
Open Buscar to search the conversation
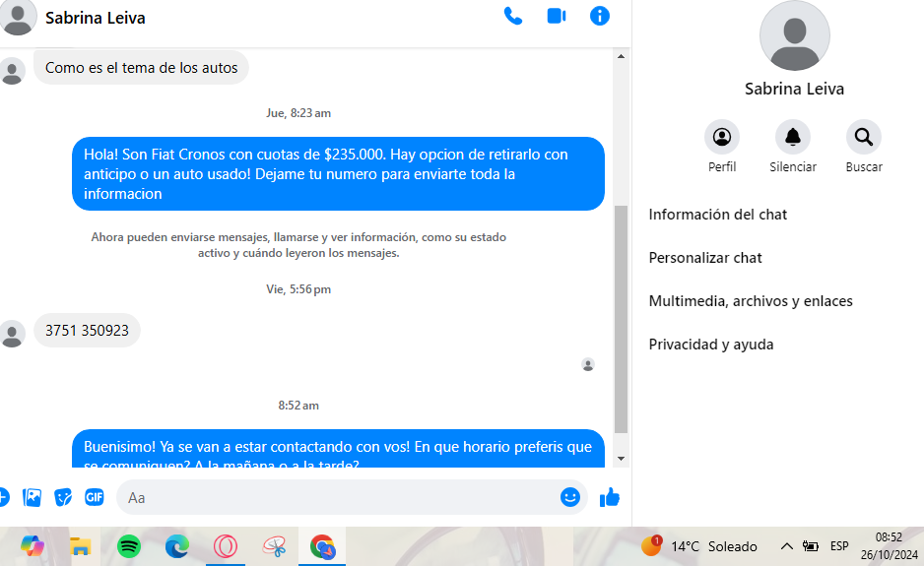tap(864, 137)
